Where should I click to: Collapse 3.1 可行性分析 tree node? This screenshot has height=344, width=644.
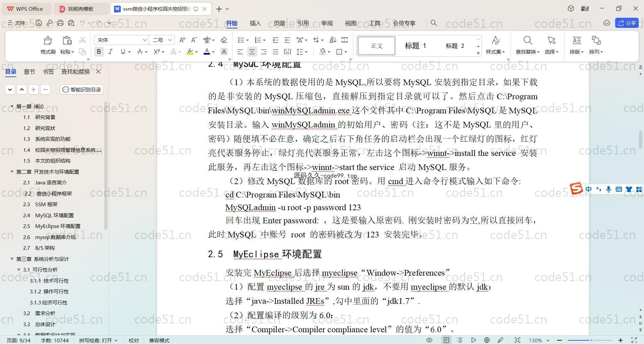19,270
